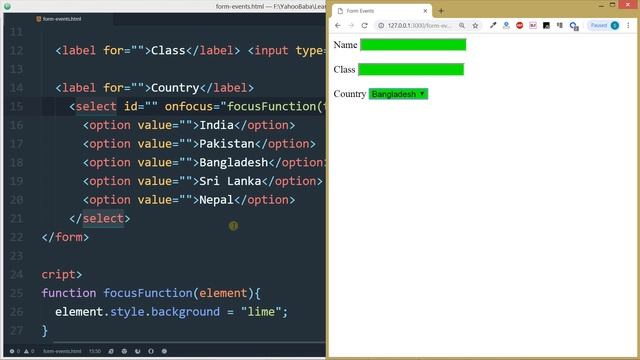Open the Paused profile button

click(604, 25)
